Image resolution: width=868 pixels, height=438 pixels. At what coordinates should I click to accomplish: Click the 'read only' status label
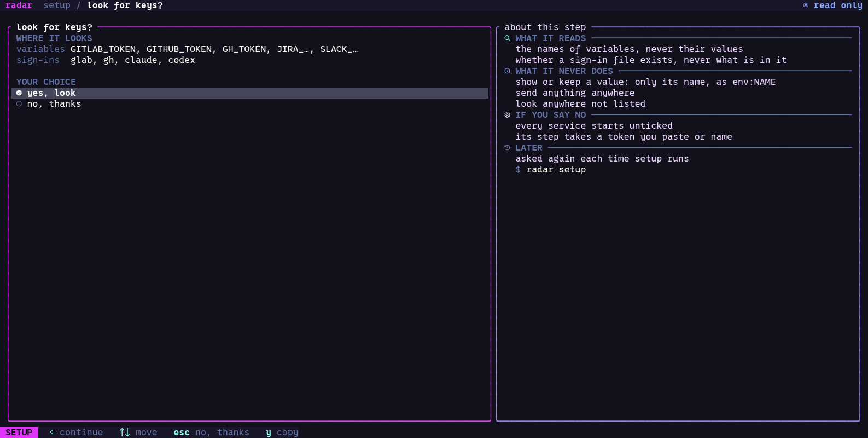coord(838,5)
